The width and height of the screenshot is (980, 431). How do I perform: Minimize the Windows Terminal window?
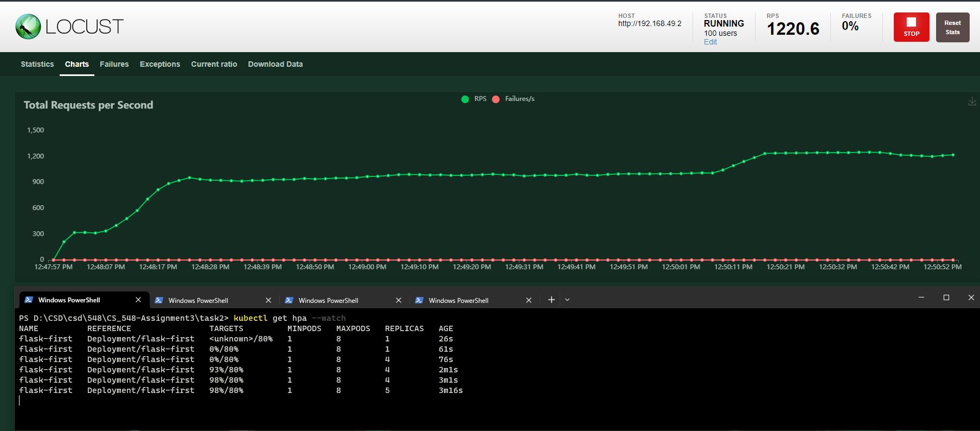tap(921, 297)
